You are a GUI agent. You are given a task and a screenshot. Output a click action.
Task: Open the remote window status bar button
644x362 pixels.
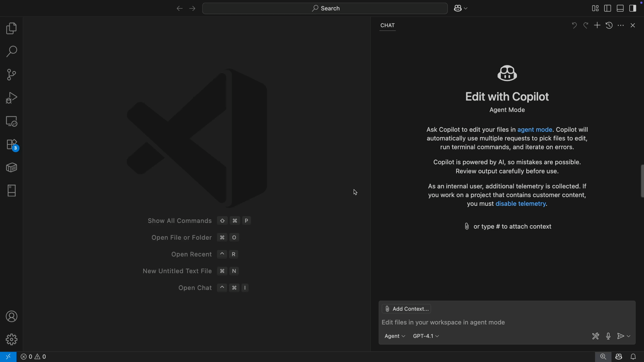(x=8, y=357)
